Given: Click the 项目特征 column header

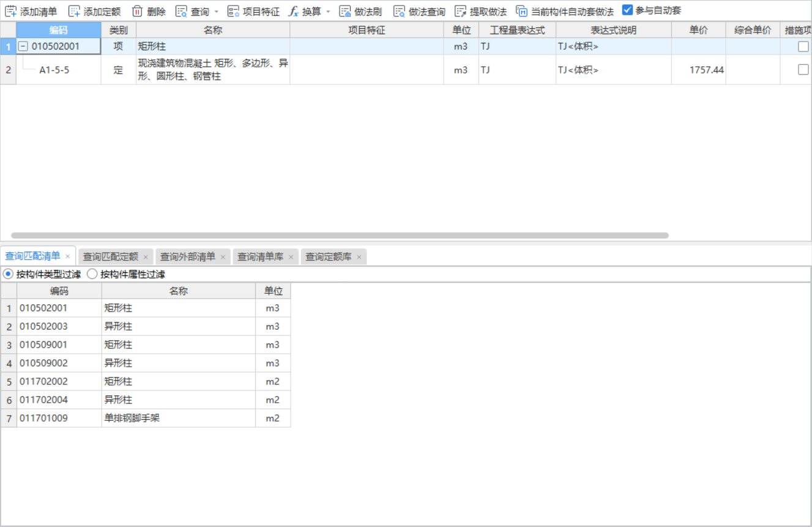Looking at the screenshot, I should pyautogui.click(x=367, y=30).
